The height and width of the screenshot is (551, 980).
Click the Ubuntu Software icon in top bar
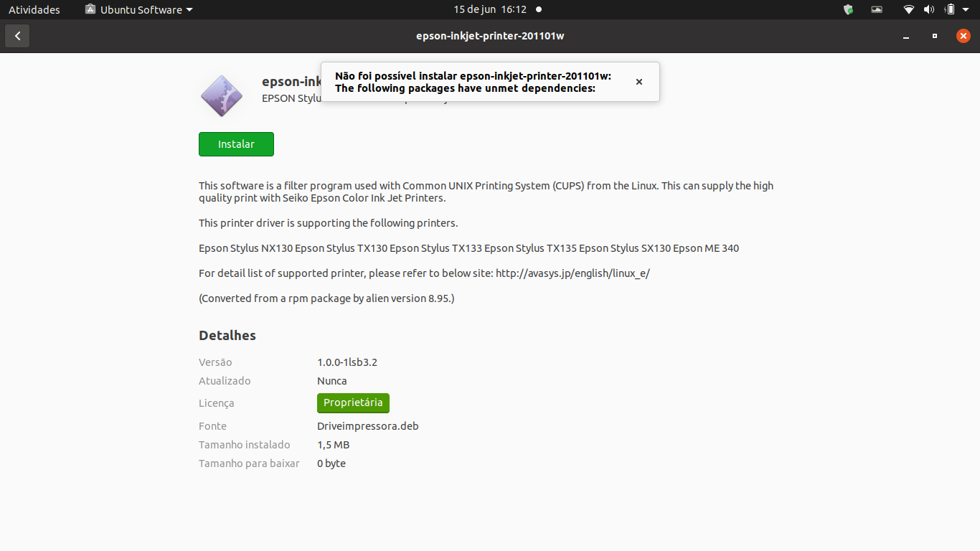pyautogui.click(x=90, y=9)
